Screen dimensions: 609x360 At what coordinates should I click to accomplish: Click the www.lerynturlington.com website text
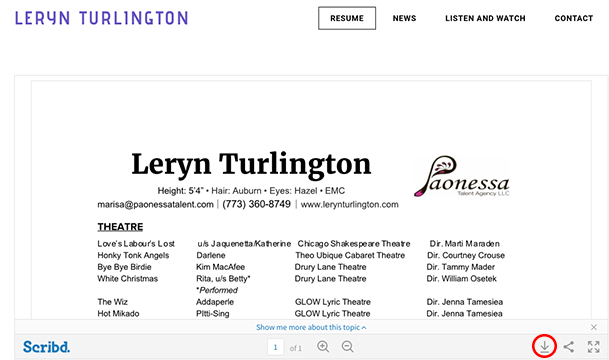pos(350,204)
